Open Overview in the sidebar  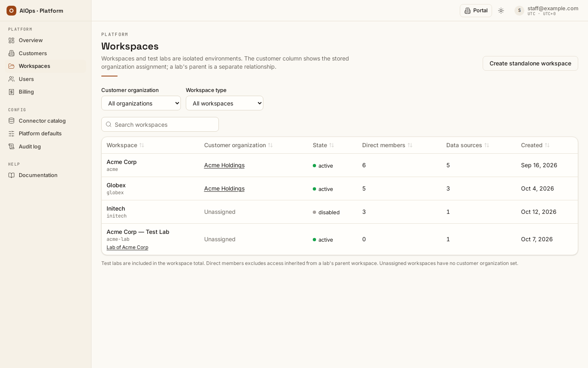[x=45, y=40]
